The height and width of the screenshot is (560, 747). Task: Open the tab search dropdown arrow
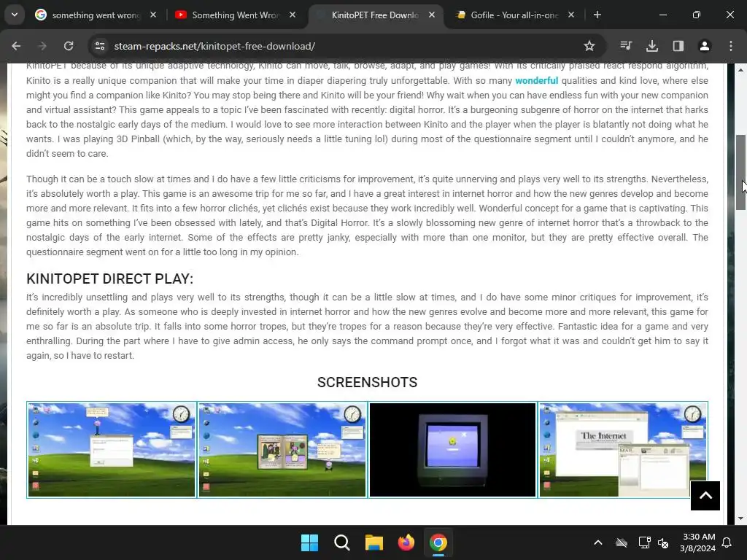(x=15, y=15)
